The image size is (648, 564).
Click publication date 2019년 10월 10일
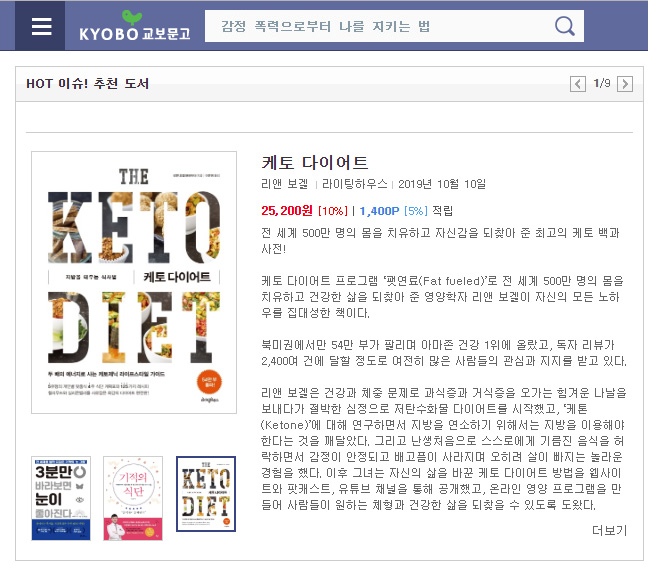click(442, 183)
